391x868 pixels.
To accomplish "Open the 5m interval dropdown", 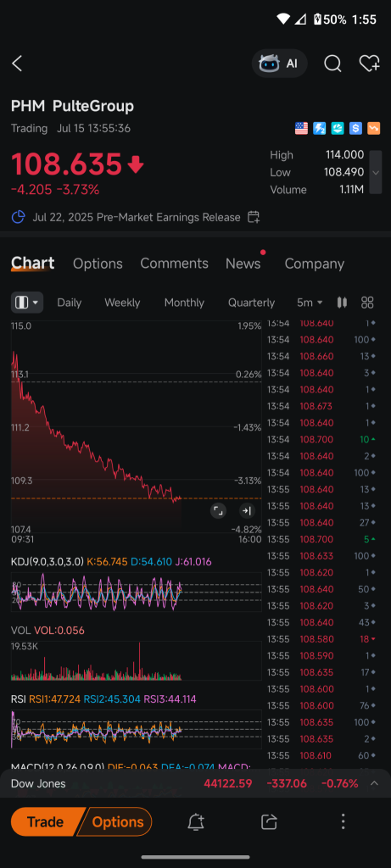I will [x=310, y=303].
